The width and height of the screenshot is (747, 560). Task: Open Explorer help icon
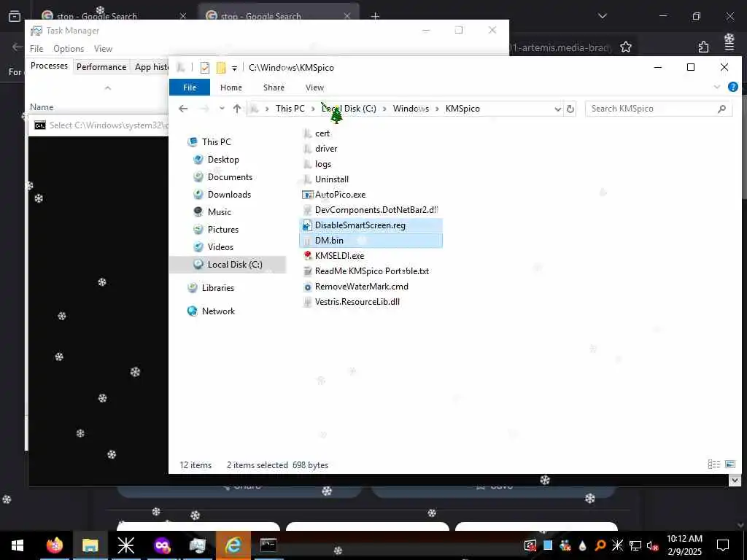pos(732,87)
